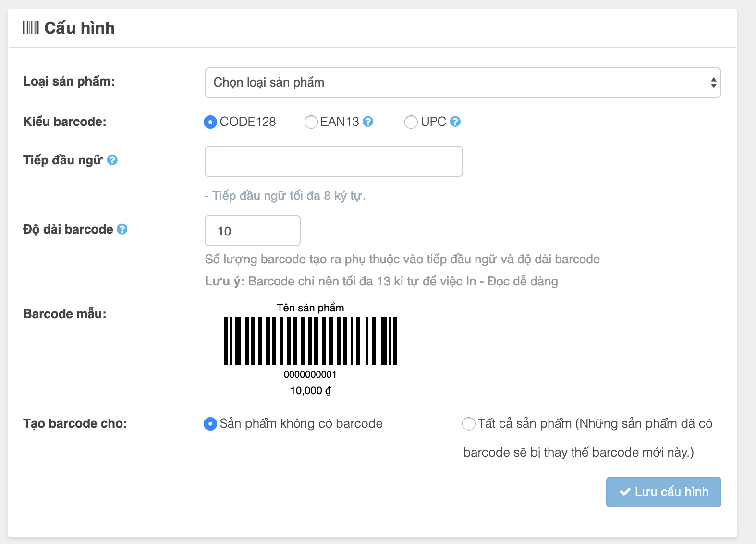
Task: Click Kiểu barcode label
Action: pyautogui.click(x=65, y=122)
